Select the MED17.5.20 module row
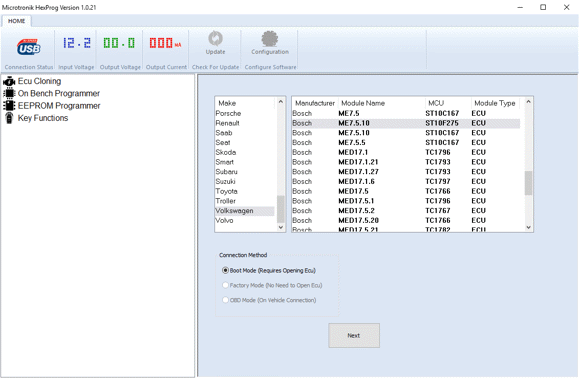579x378 pixels. pos(406,220)
